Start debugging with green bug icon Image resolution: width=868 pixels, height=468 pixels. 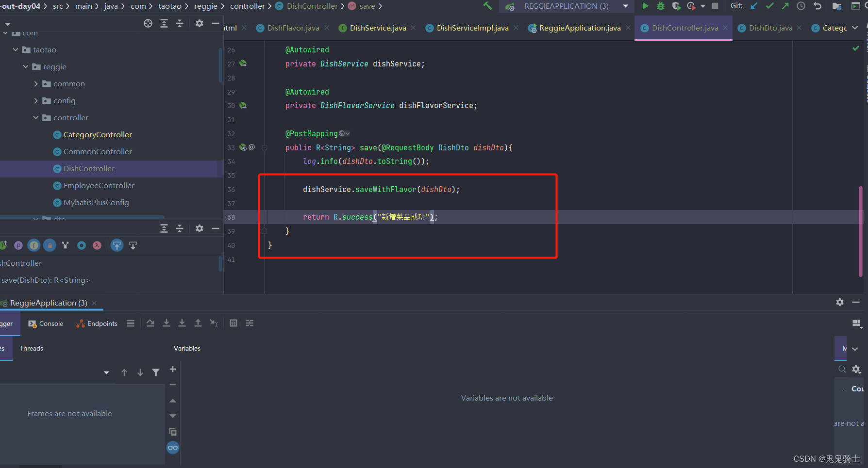tap(661, 6)
